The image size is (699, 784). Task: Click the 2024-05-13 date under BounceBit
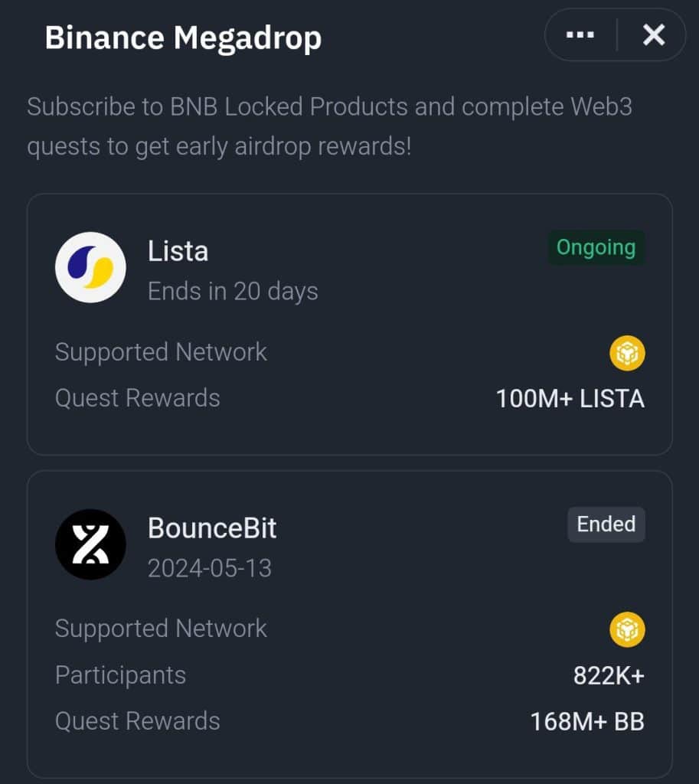click(209, 568)
